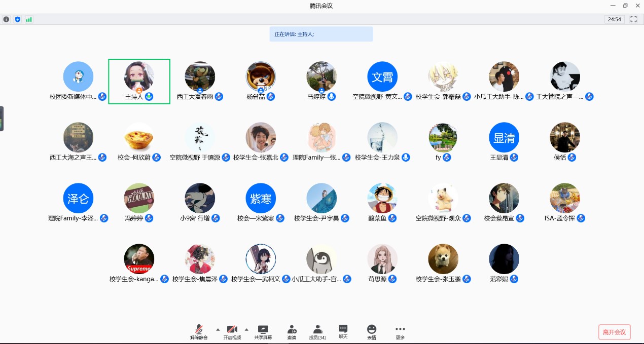644x344 pixels.
Task: Open the 表情 emoji reactions
Action: [372, 332]
